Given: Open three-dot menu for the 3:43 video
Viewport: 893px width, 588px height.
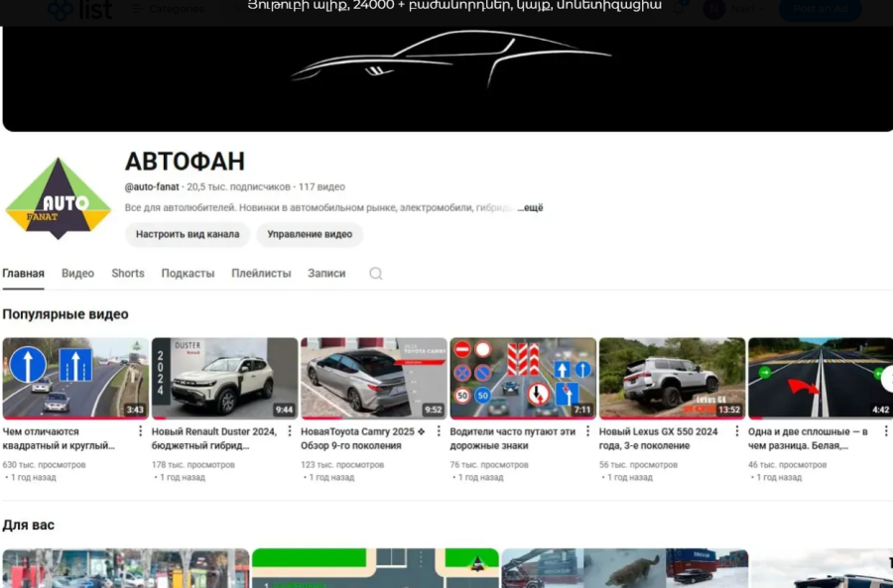Looking at the screenshot, I should coord(140,431).
